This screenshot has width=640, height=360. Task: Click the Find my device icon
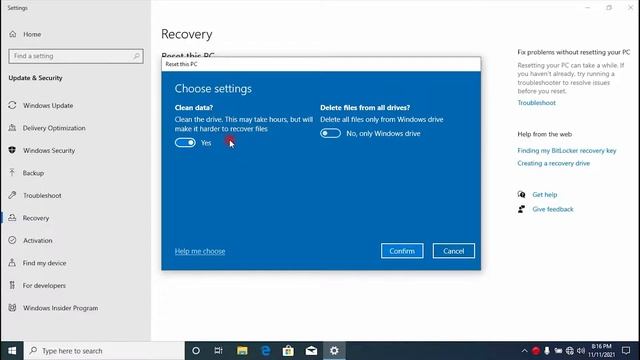point(12,262)
